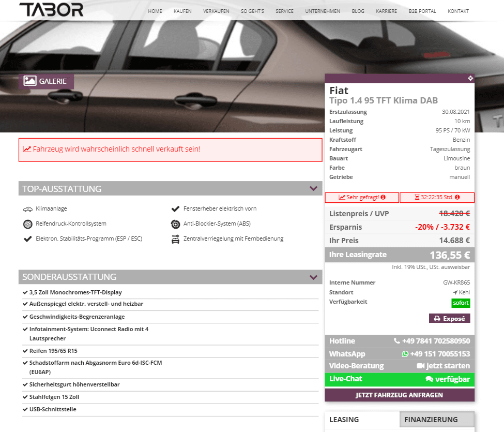Open WhatsApp number +49 151 70055153
Viewport: 504px width, 432px height.
tap(440, 354)
